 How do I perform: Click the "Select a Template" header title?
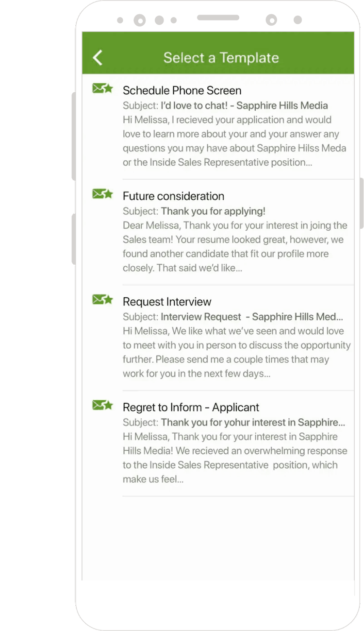tap(221, 57)
